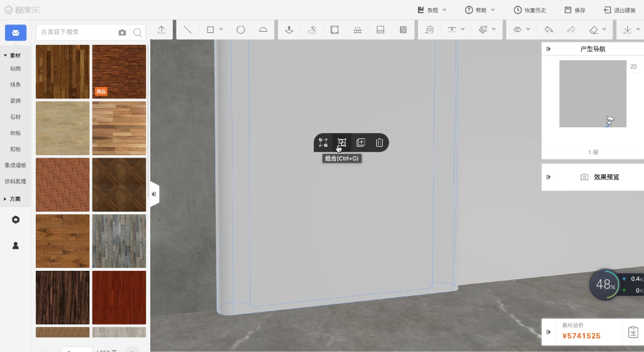Screen dimensions: 644x352
Task: Select the 涂料肌理 category
Action: click(15, 181)
